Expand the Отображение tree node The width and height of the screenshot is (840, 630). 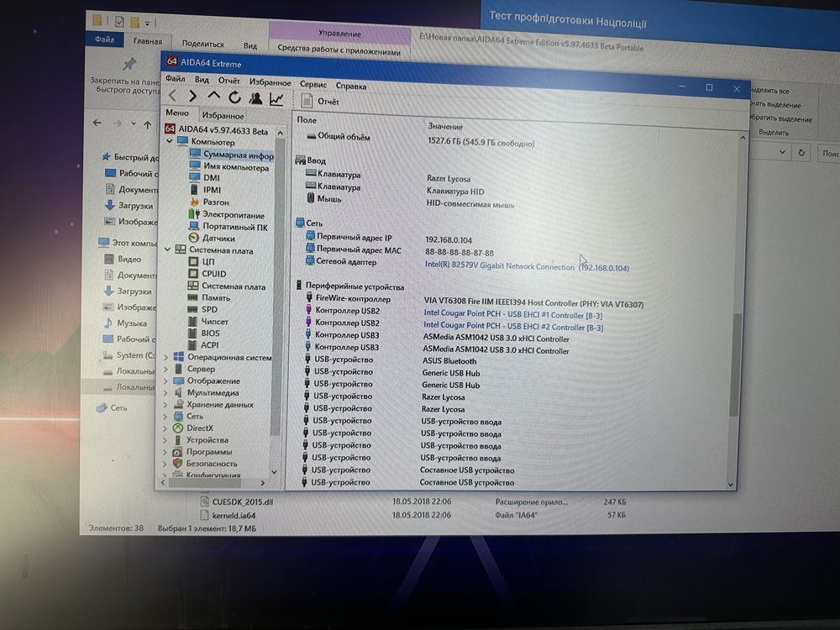[x=165, y=381]
